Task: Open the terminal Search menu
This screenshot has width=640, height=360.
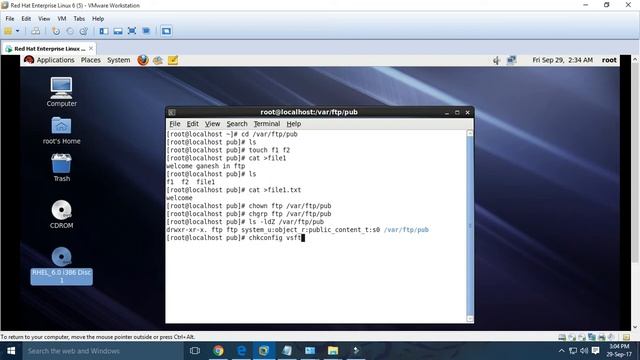Action: tap(237, 124)
